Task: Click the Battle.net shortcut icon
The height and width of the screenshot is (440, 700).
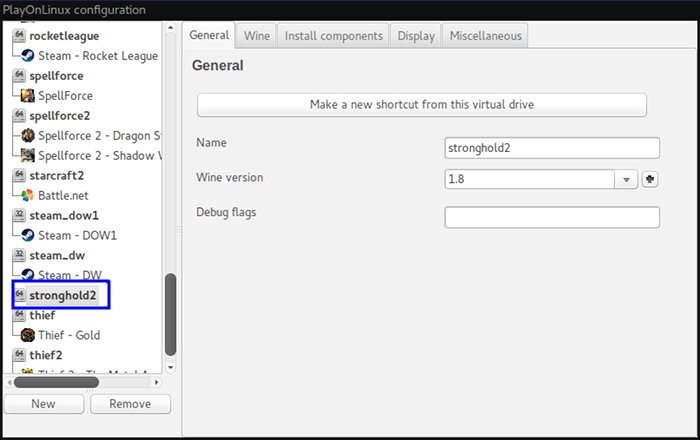Action: 28,195
